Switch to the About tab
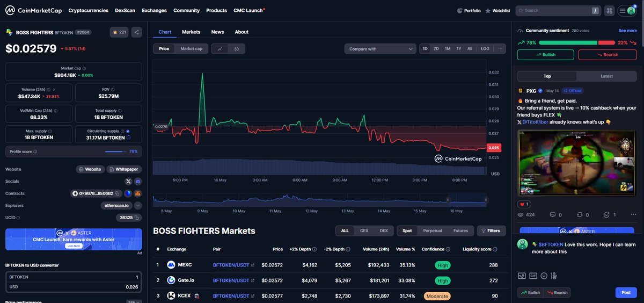Image resolution: width=644 pixels, height=303 pixels. tap(241, 32)
